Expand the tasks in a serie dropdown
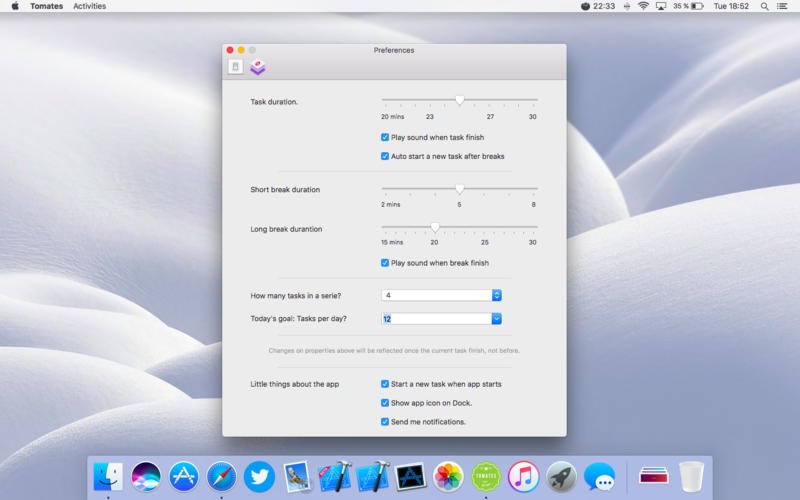Image resolution: width=800 pixels, height=500 pixels. [x=496, y=295]
